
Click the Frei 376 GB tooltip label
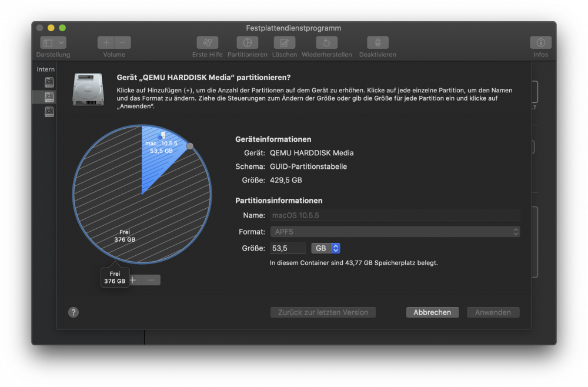(x=115, y=278)
